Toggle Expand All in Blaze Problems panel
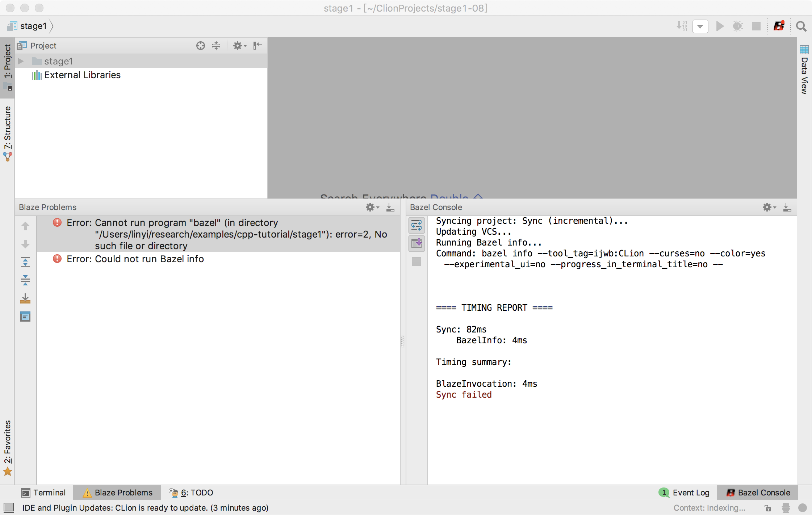The height and width of the screenshot is (515, 812). tap(25, 262)
